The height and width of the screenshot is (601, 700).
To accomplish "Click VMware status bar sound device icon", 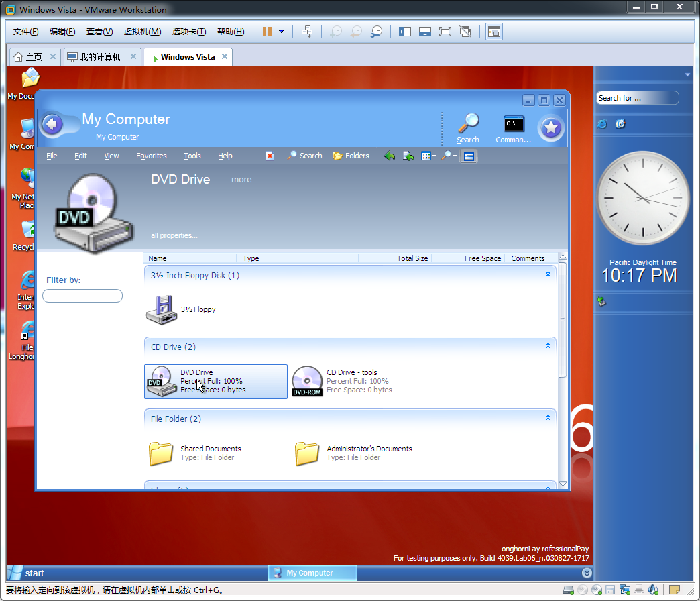I will pyautogui.click(x=653, y=590).
